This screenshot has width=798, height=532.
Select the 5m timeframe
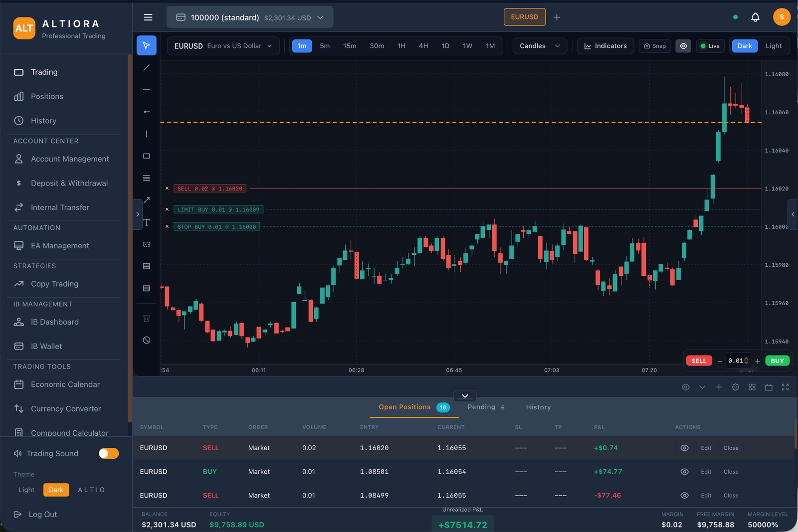click(x=325, y=46)
